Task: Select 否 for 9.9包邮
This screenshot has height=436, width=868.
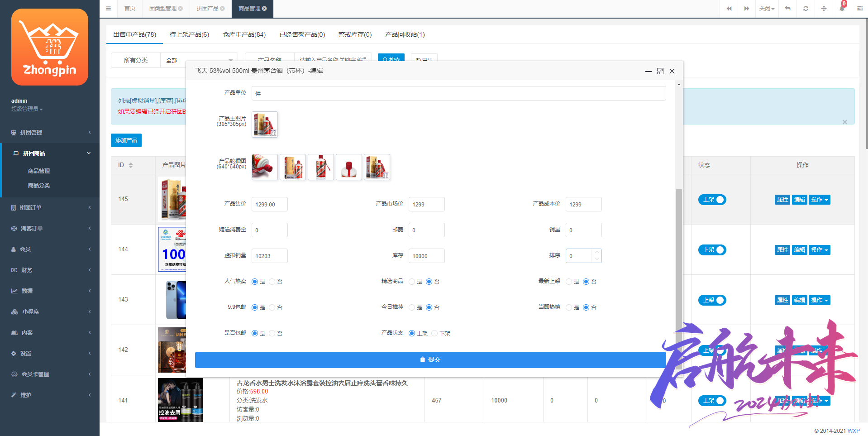Action: pos(272,307)
